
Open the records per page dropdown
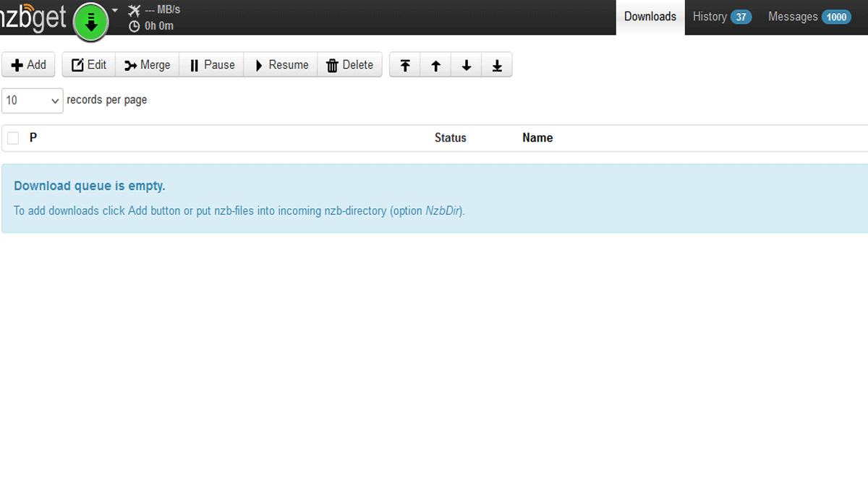32,100
